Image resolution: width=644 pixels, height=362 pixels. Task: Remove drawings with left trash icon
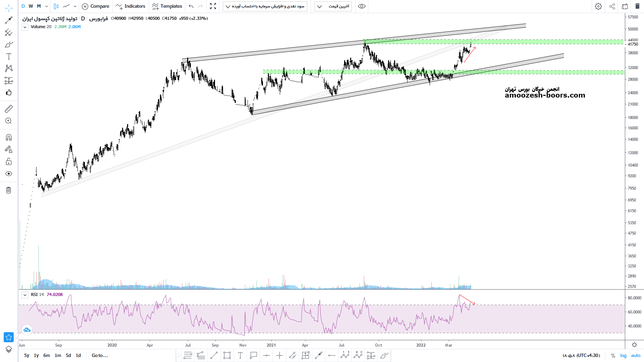click(9, 190)
